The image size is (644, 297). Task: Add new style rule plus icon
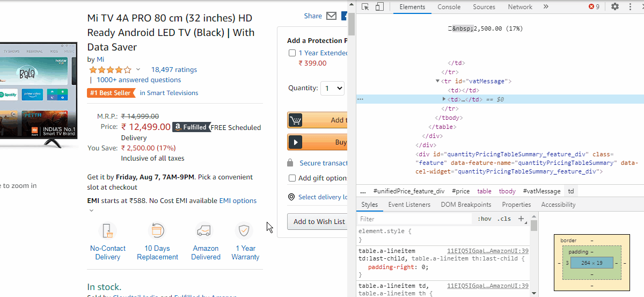tap(521, 219)
